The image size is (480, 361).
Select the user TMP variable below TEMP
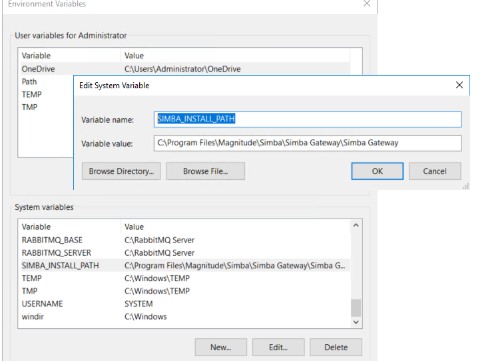pyautogui.click(x=29, y=107)
